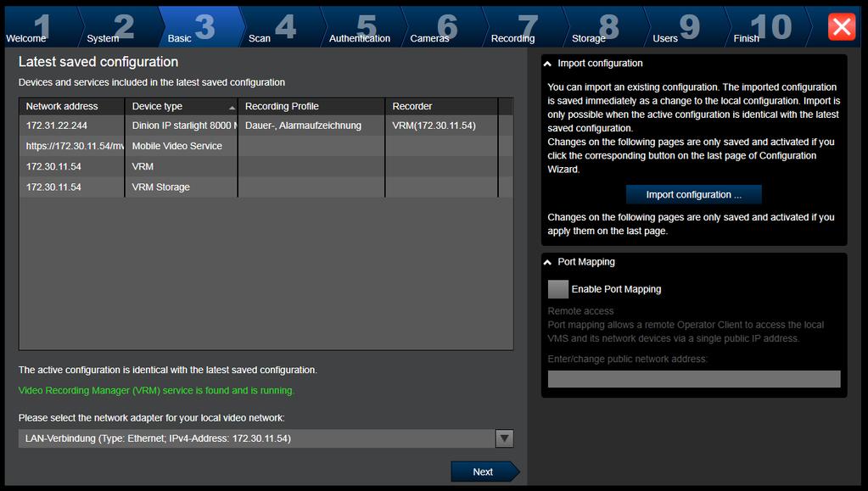This screenshot has width=868, height=491.
Task: Click the Latest saved configuration heading
Action: (x=98, y=62)
